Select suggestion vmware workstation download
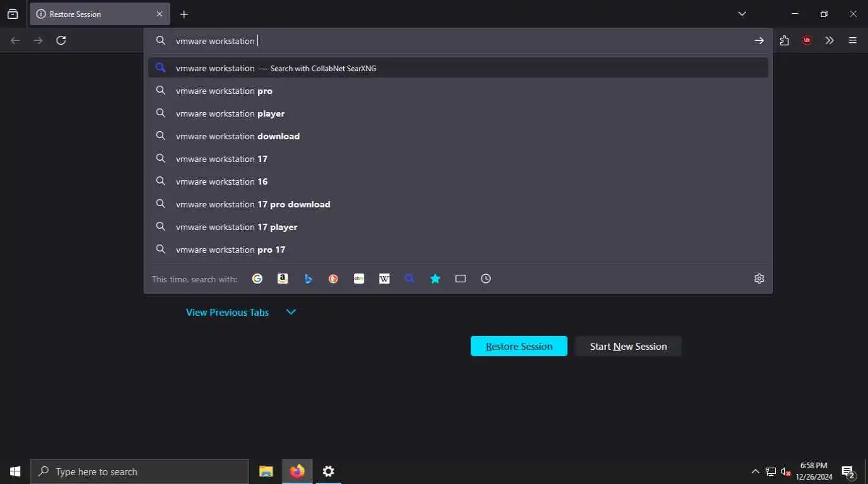The height and width of the screenshot is (484, 868). click(x=458, y=136)
